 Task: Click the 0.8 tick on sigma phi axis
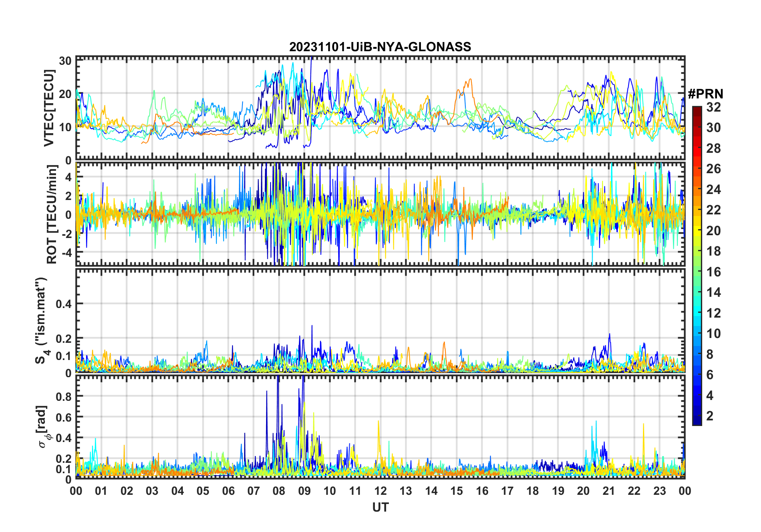click(63, 396)
